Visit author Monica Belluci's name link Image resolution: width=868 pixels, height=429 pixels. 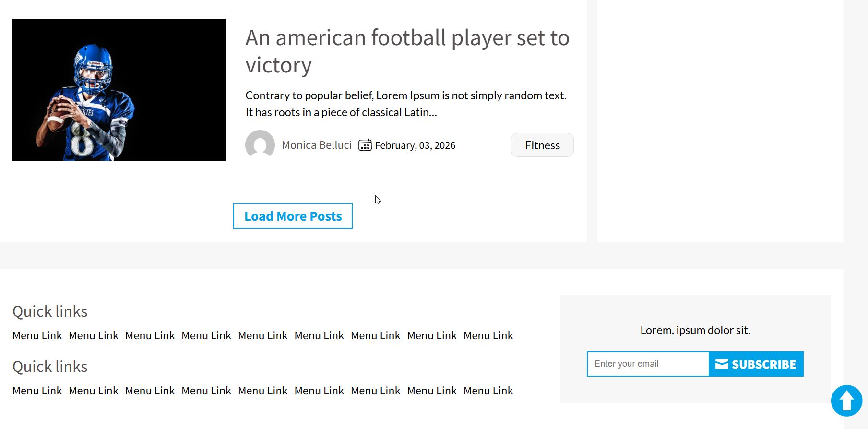(317, 145)
